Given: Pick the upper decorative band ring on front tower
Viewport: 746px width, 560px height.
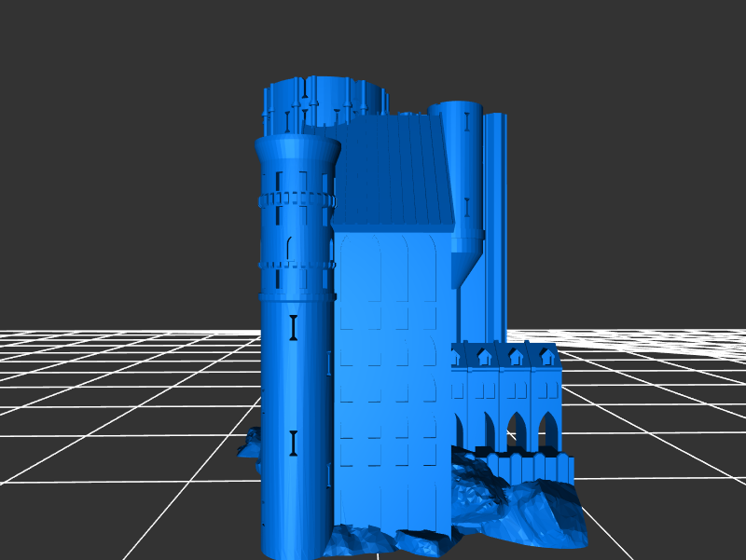Looking at the screenshot, I should pos(296,199).
